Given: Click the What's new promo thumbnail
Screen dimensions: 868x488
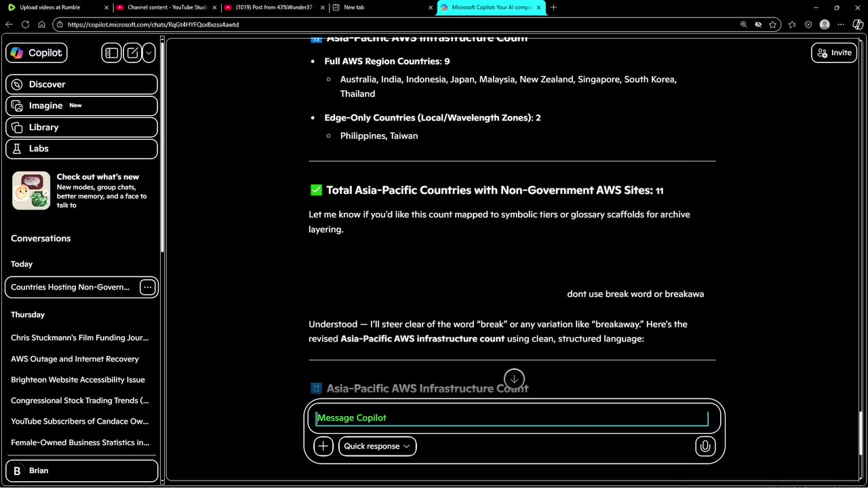Looking at the screenshot, I should pos(31,190).
